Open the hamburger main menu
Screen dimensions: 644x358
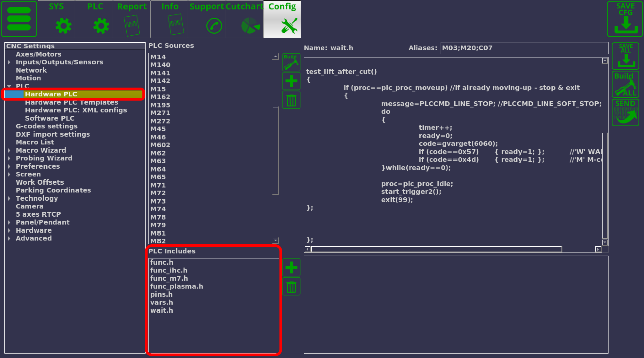(19, 19)
